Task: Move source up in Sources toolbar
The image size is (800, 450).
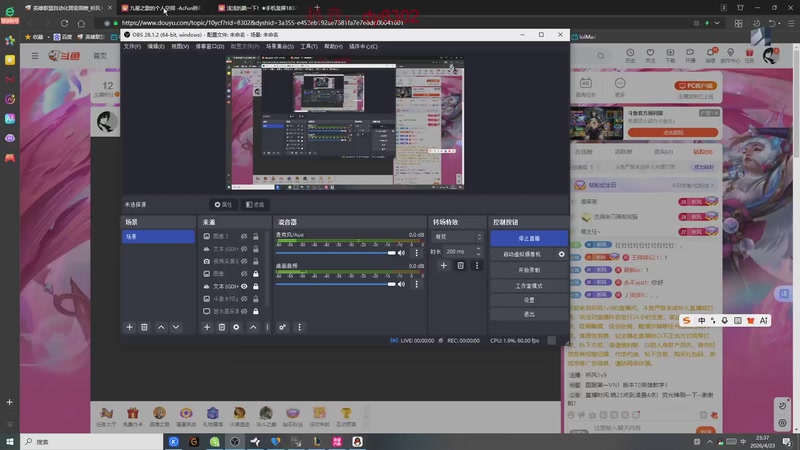Action: 253,327
